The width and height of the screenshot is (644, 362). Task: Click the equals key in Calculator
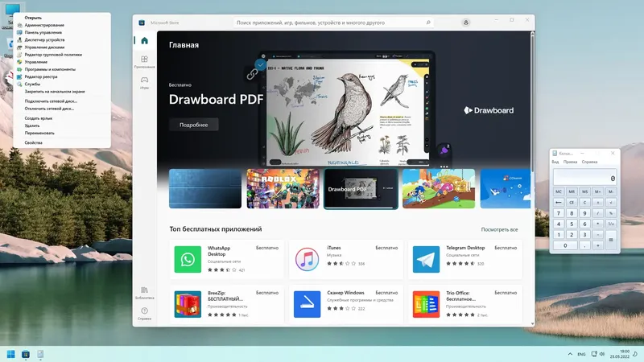(611, 240)
